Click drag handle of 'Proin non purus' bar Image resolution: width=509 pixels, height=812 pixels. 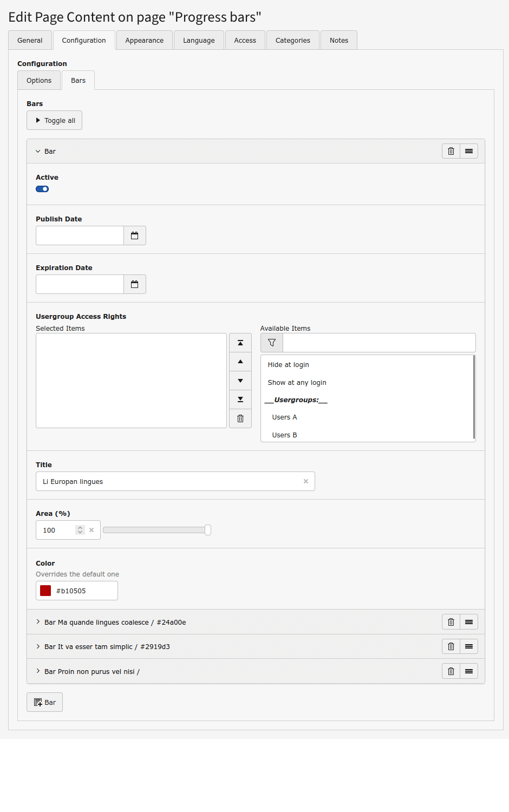tap(469, 671)
